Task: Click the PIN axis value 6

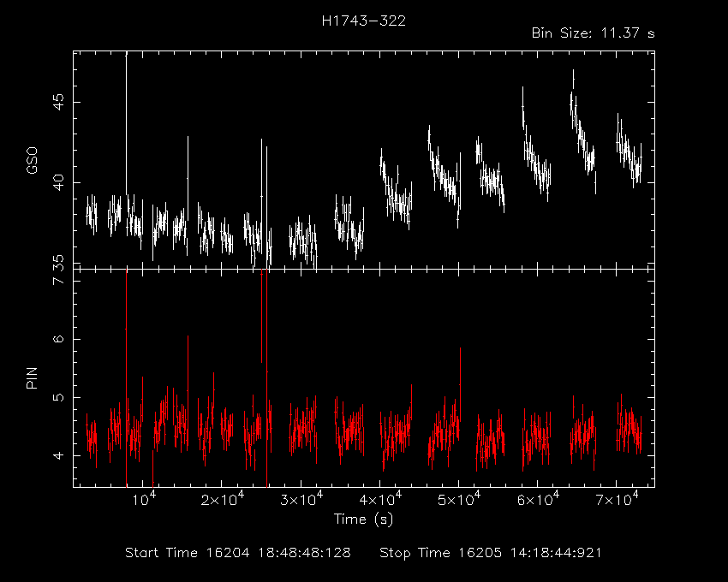Action: (58, 339)
